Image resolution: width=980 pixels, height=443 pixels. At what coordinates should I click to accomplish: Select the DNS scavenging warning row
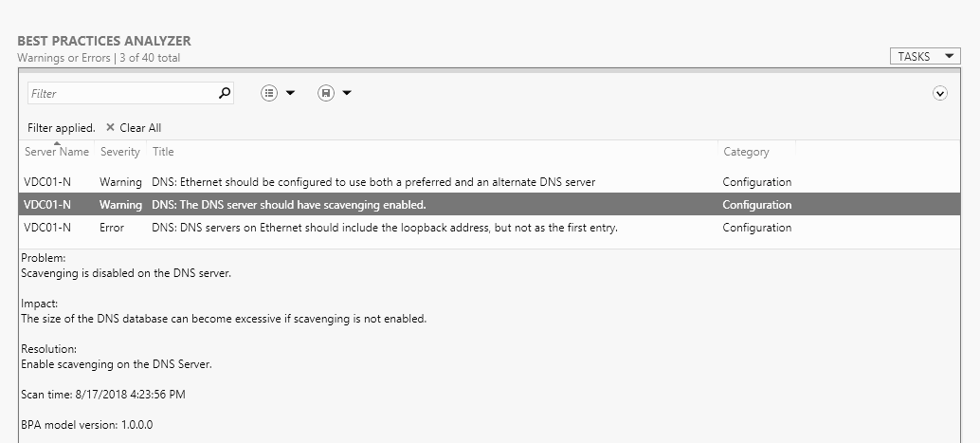pos(288,205)
